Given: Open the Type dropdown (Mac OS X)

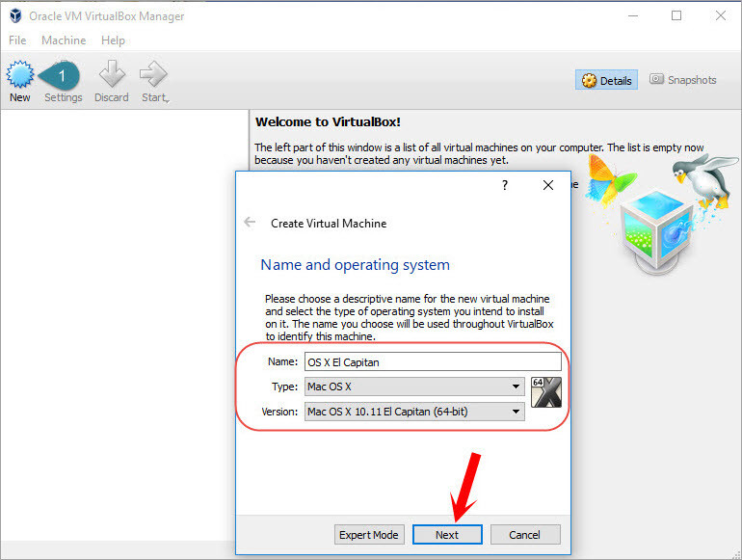Looking at the screenshot, I should (x=414, y=387).
